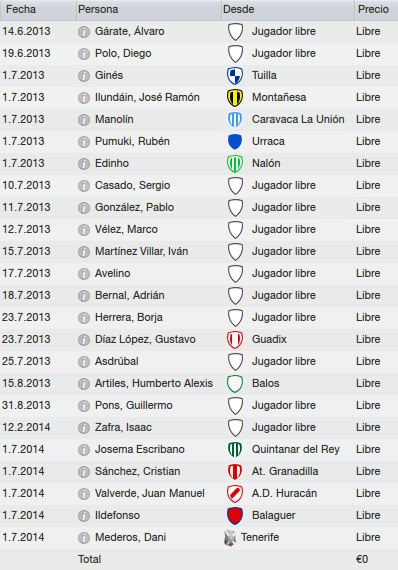Click the Caravaca La Unión striped badge

coord(235,120)
